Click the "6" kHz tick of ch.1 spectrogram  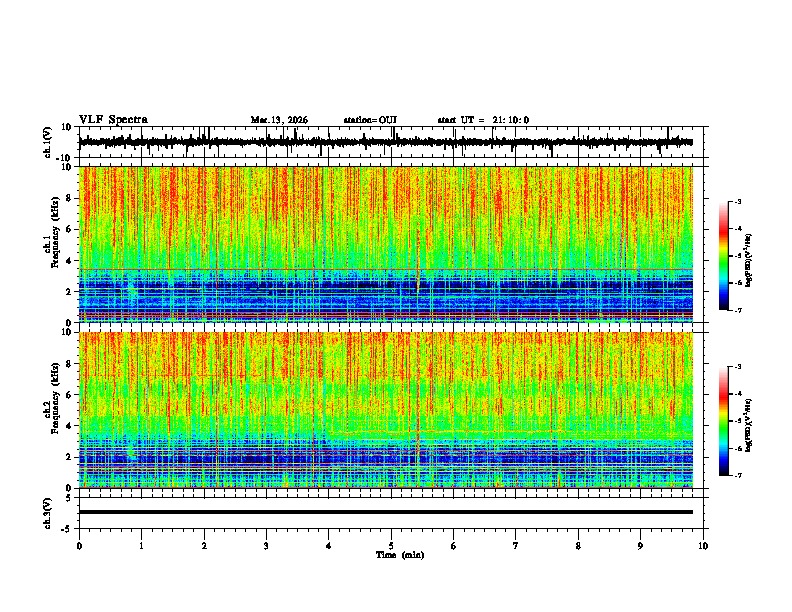pos(69,230)
